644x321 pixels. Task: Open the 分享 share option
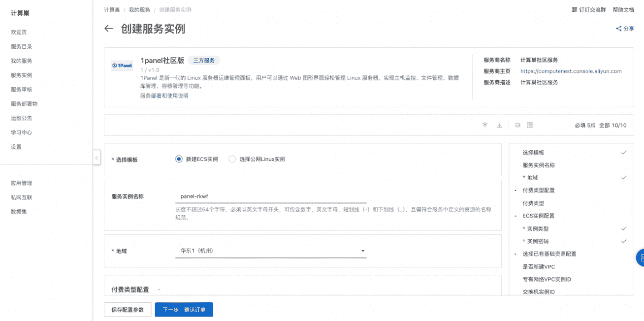point(624,29)
